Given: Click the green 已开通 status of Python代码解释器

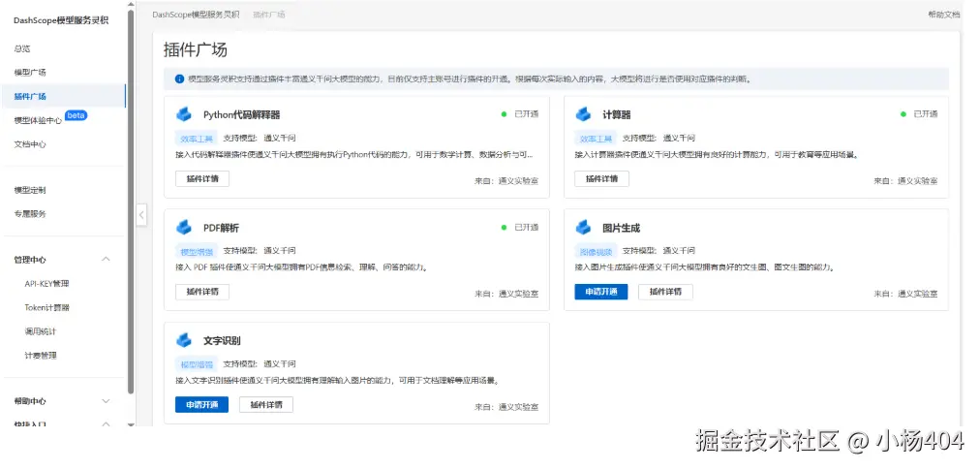Looking at the screenshot, I should click(x=520, y=114).
